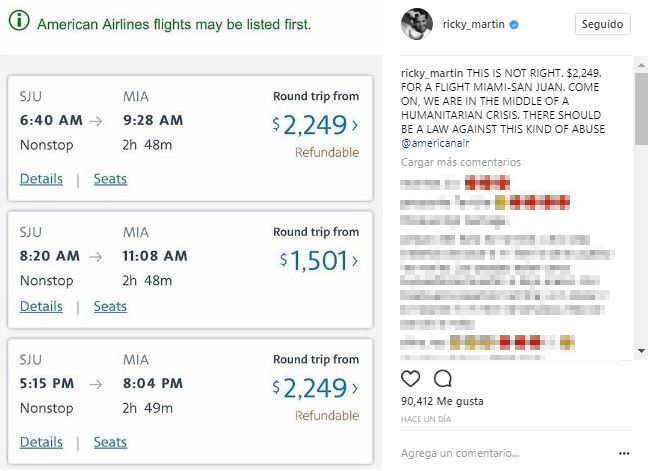This screenshot has height=471, width=648.
Task: Click the Agrega un comentario input field
Action: [x=500, y=453]
